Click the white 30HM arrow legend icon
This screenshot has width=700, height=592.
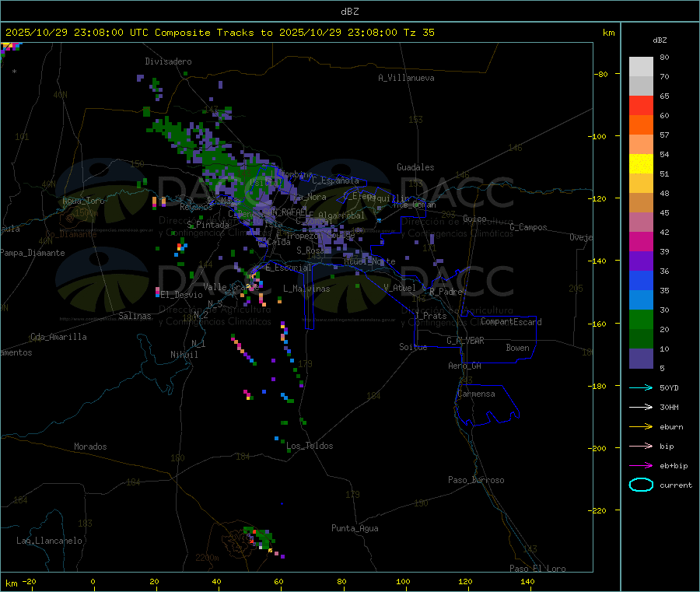click(641, 407)
